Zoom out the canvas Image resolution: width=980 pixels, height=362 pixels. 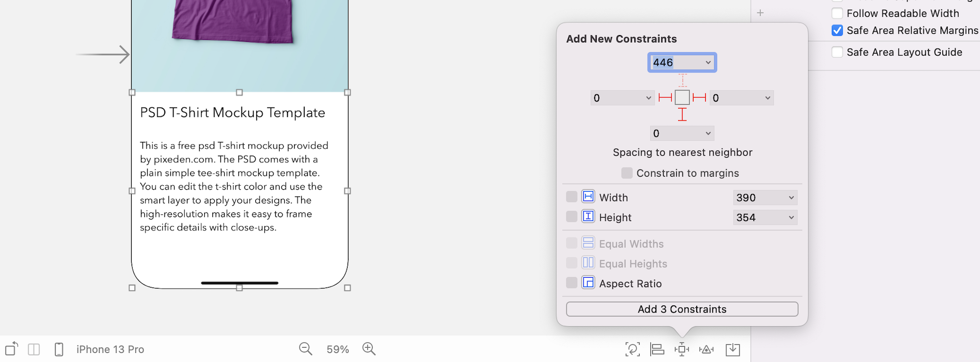click(305, 349)
